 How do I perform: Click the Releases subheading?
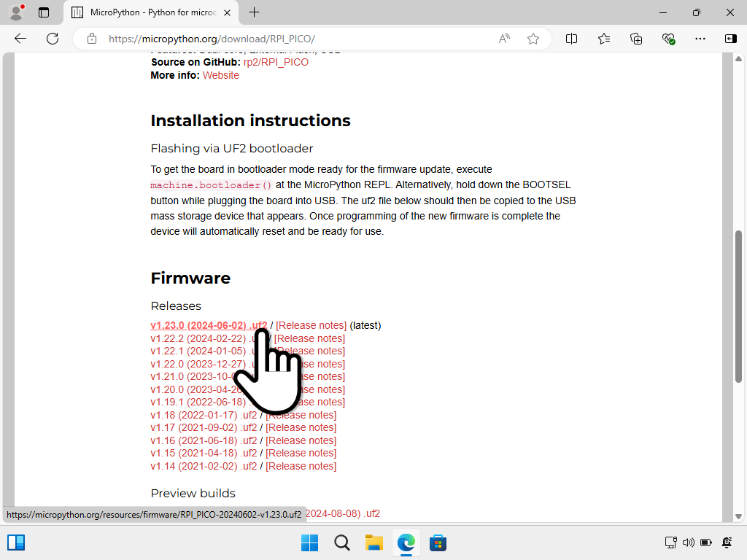[x=176, y=306]
